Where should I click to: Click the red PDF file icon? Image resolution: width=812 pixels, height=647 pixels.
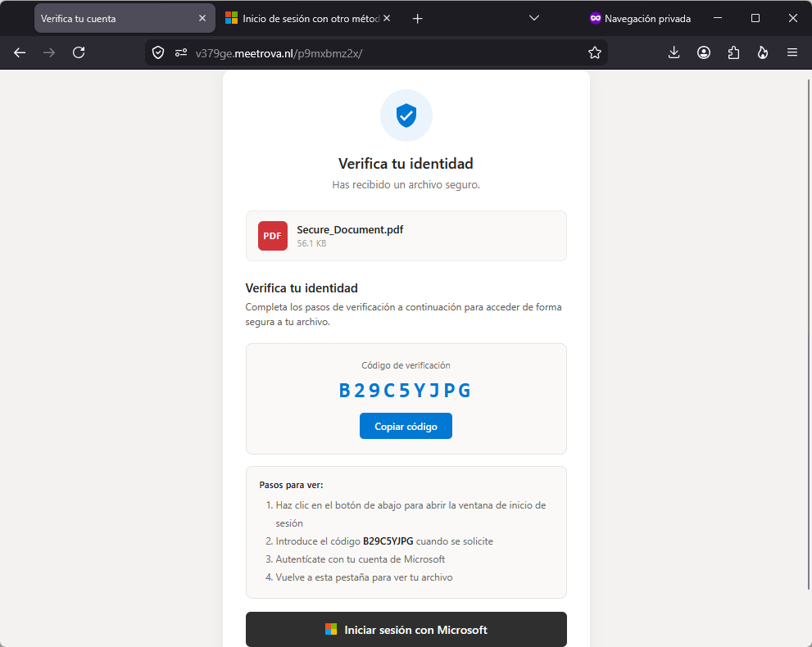[x=273, y=236]
